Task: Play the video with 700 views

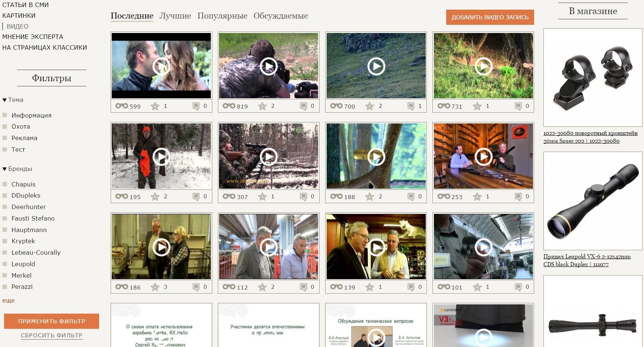Action: 376,66
